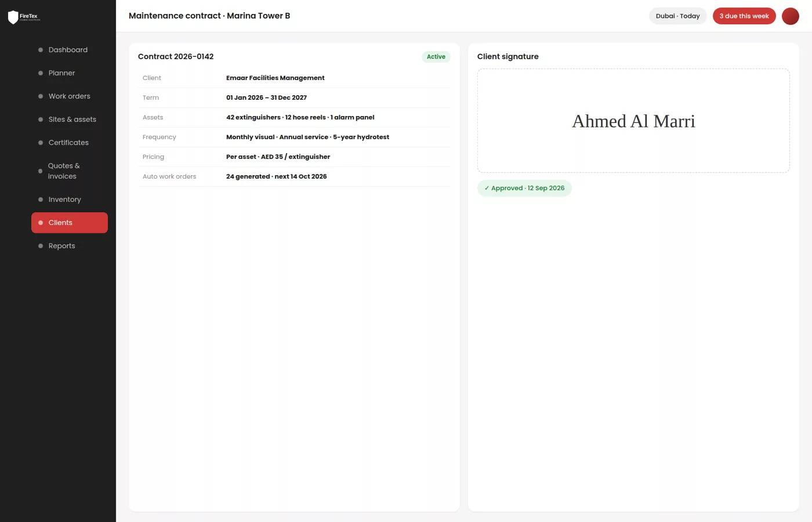The image size is (812, 522).
Task: Open the user avatar profile
Action: pyautogui.click(x=790, y=16)
